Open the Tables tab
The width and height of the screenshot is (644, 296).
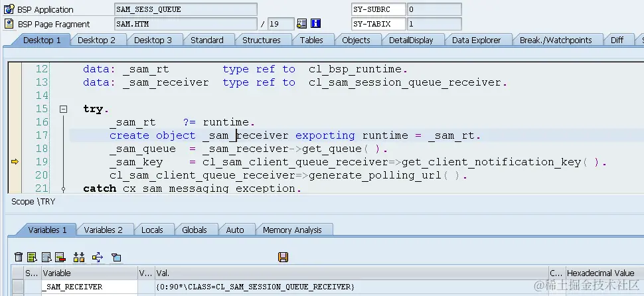(x=311, y=40)
